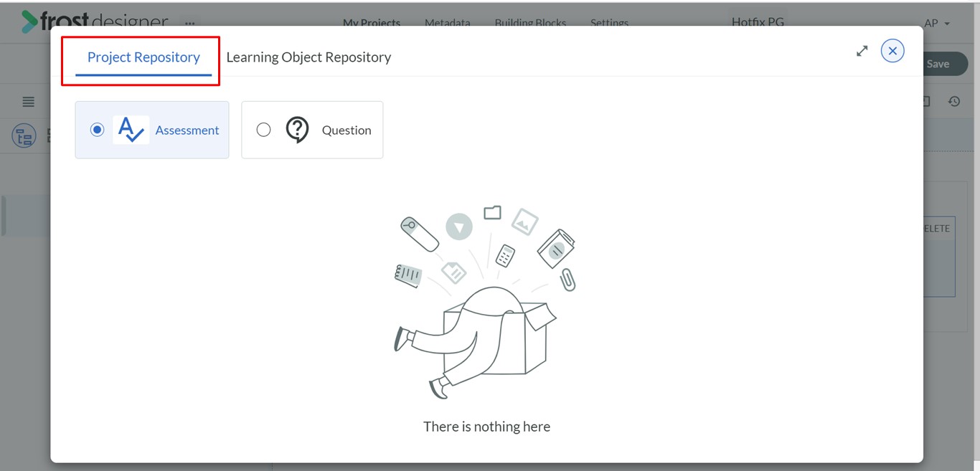The width and height of the screenshot is (980, 471).
Task: Click the 'There is nothing here' text
Action: (486, 427)
